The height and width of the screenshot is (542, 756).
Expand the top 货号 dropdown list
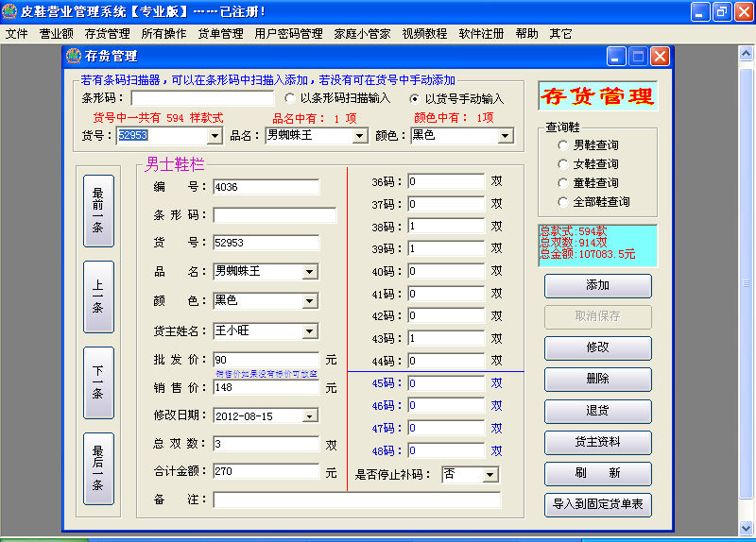pos(215,136)
